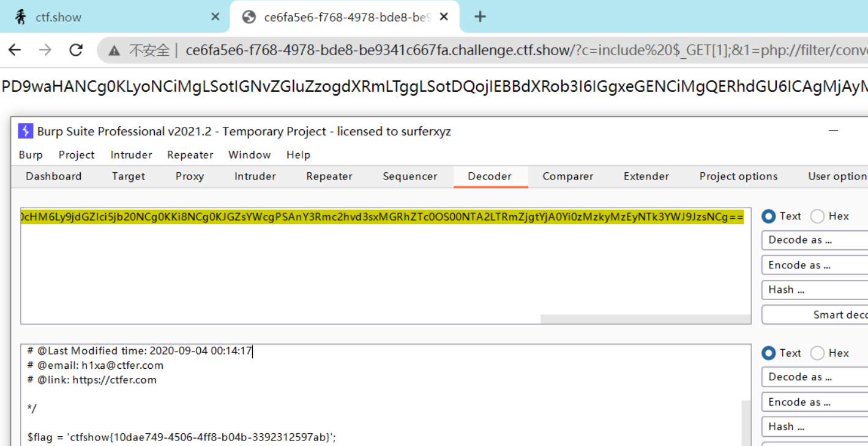Switch to the Sequencer tab
The height and width of the screenshot is (446, 868).
coord(410,176)
